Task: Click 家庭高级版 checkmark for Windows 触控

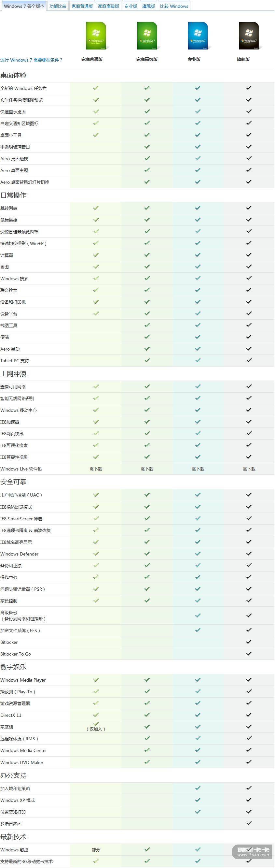Action: [147, 849]
